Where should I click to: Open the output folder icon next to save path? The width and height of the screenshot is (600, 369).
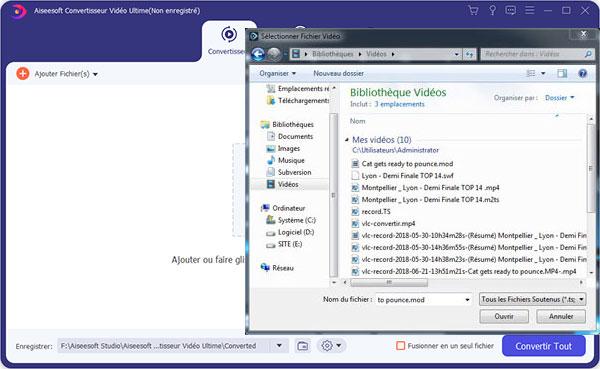(x=303, y=346)
